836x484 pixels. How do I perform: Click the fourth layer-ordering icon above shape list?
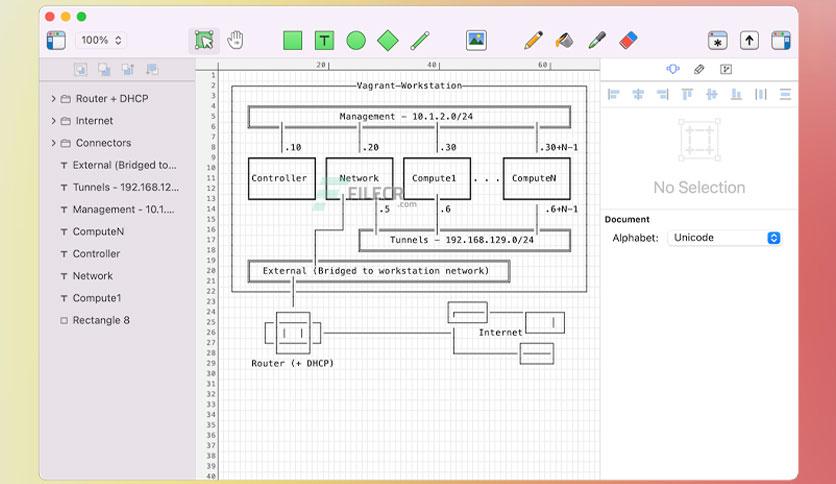coord(152,69)
